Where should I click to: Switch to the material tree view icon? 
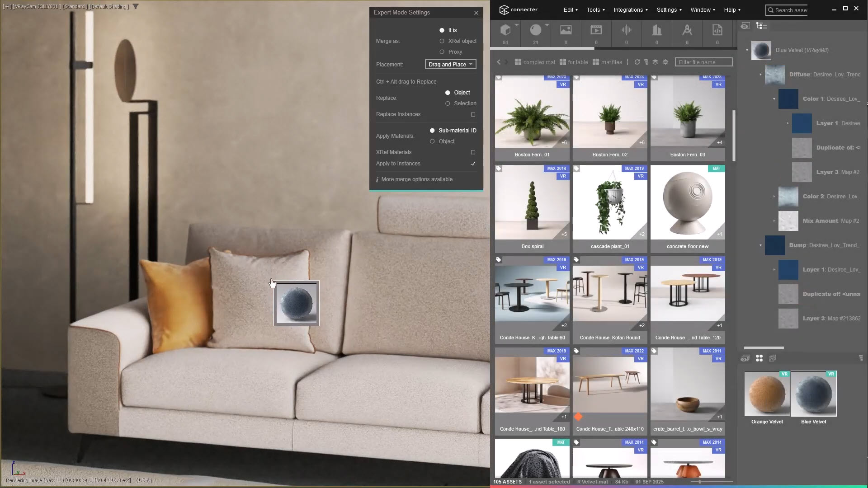(761, 26)
